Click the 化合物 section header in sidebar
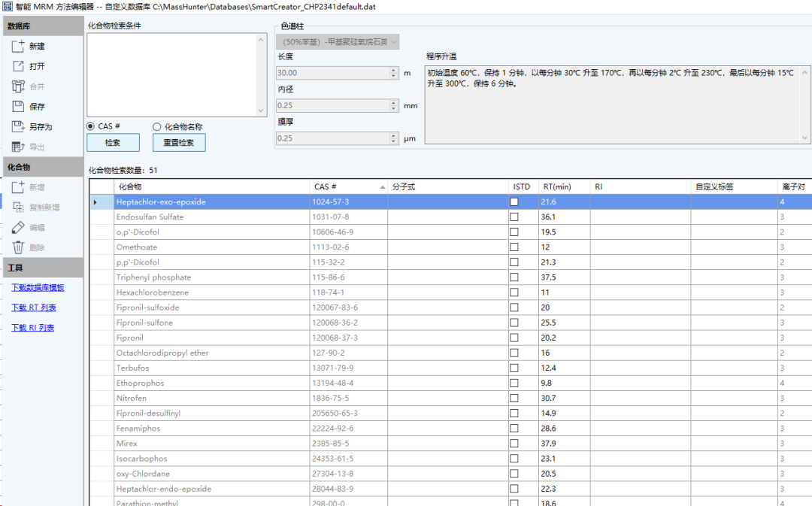 [43, 167]
